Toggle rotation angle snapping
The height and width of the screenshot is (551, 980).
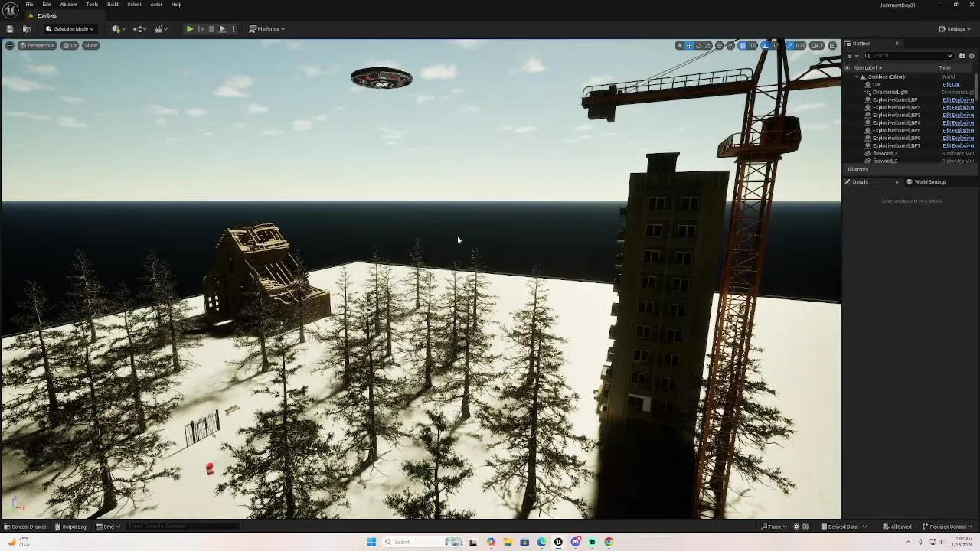(x=765, y=45)
